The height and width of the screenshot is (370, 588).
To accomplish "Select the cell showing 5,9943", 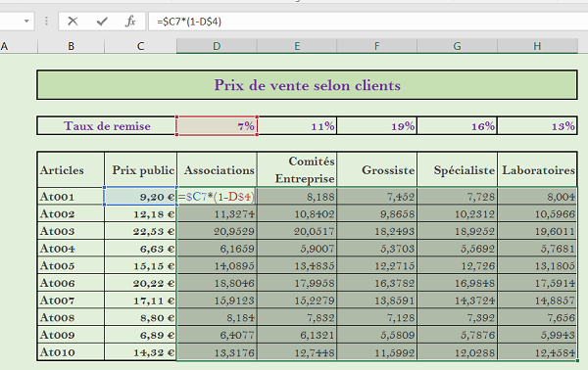I will point(537,334).
